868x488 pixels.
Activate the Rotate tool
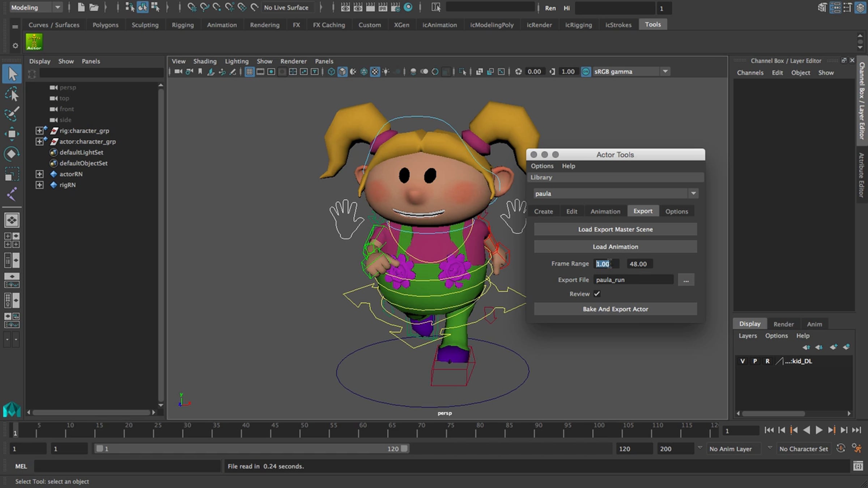[x=12, y=154]
